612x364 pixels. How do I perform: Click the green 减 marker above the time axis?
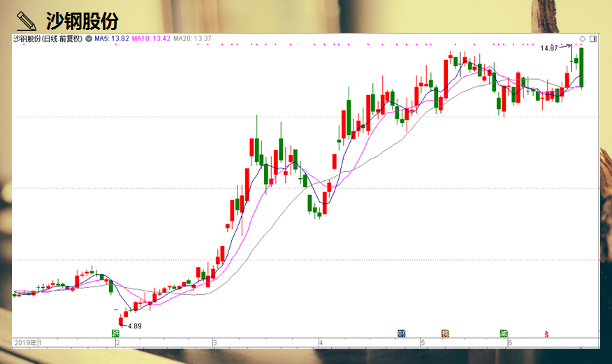504,333
